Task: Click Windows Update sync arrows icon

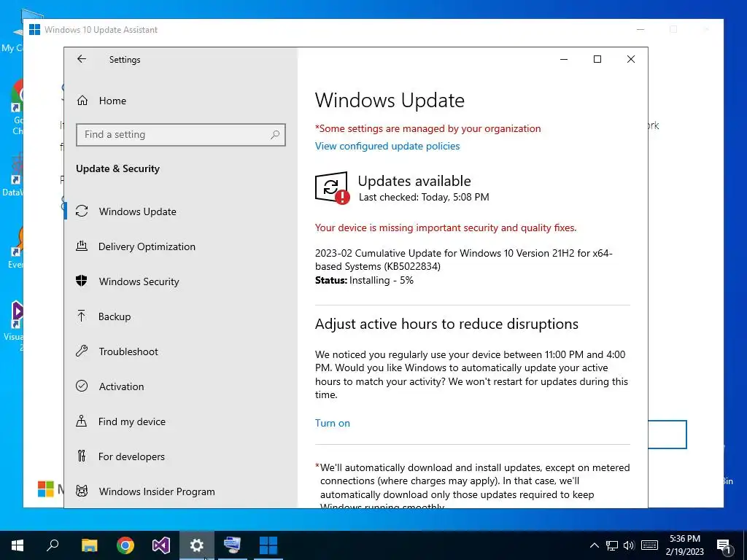Action: coord(82,211)
